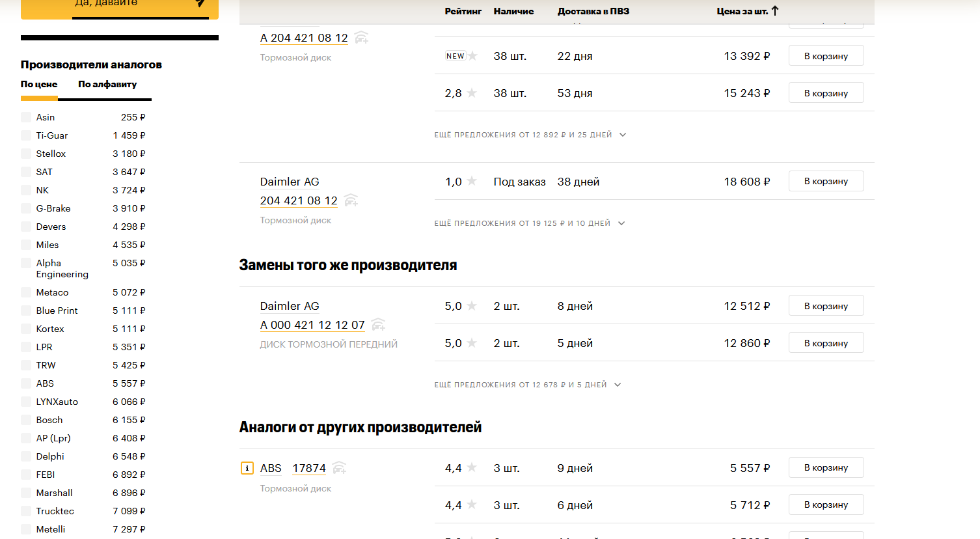Viewport: 980px width, 539px height.
Task: Check the LYNXauto checkbox
Action: coord(26,402)
